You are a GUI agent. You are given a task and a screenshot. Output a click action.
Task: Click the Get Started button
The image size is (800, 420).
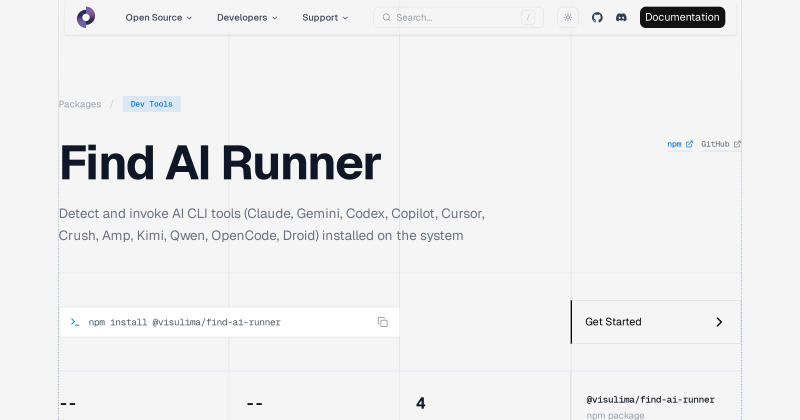[656, 322]
